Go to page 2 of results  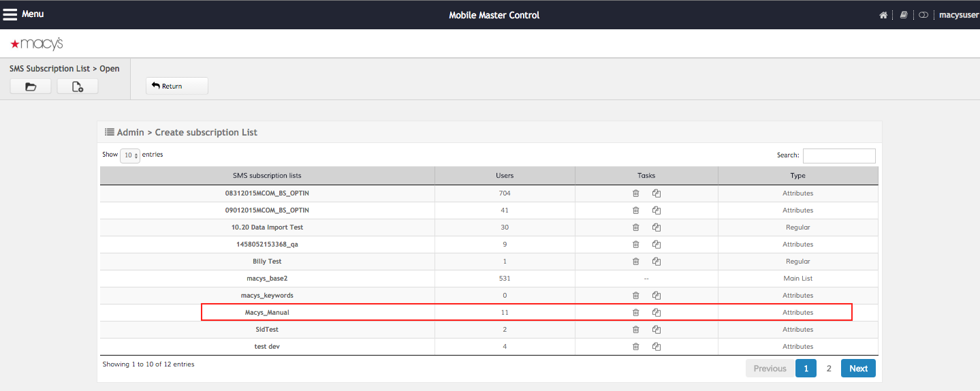(x=829, y=369)
